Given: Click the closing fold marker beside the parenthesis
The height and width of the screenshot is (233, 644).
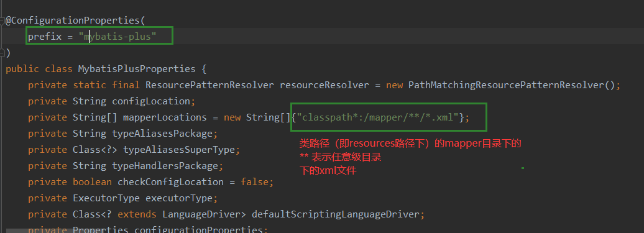Looking at the screenshot, I should (2, 53).
